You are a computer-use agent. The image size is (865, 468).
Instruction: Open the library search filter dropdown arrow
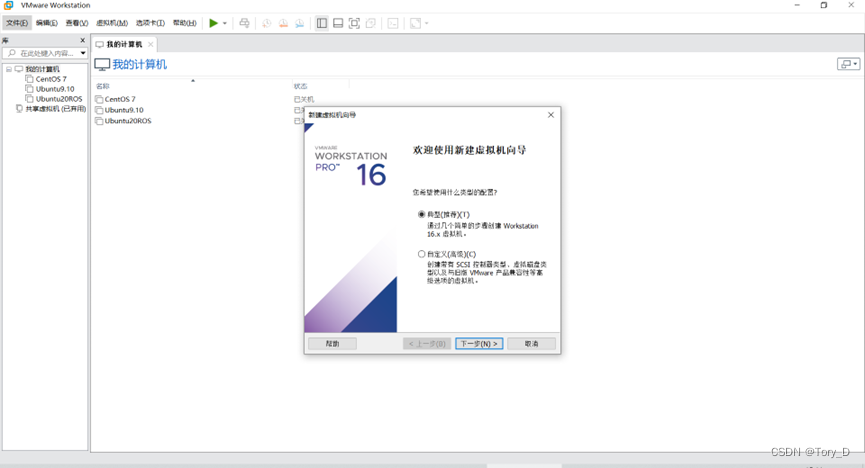point(83,53)
